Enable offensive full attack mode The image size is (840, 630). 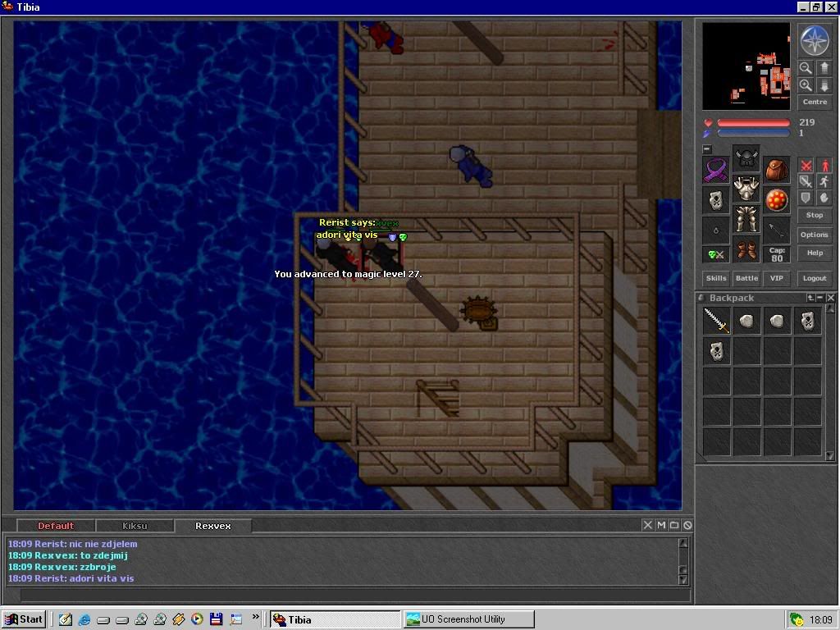coord(806,166)
